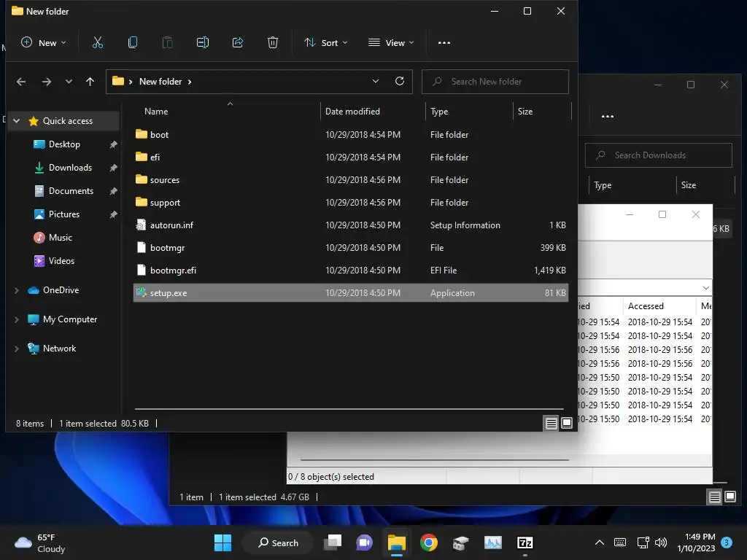Select the autorun.inf file

click(351, 225)
